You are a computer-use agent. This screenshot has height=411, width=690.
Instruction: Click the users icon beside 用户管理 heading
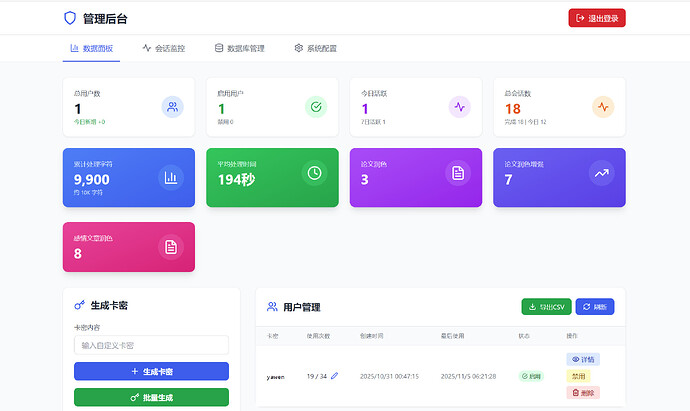[x=272, y=307]
